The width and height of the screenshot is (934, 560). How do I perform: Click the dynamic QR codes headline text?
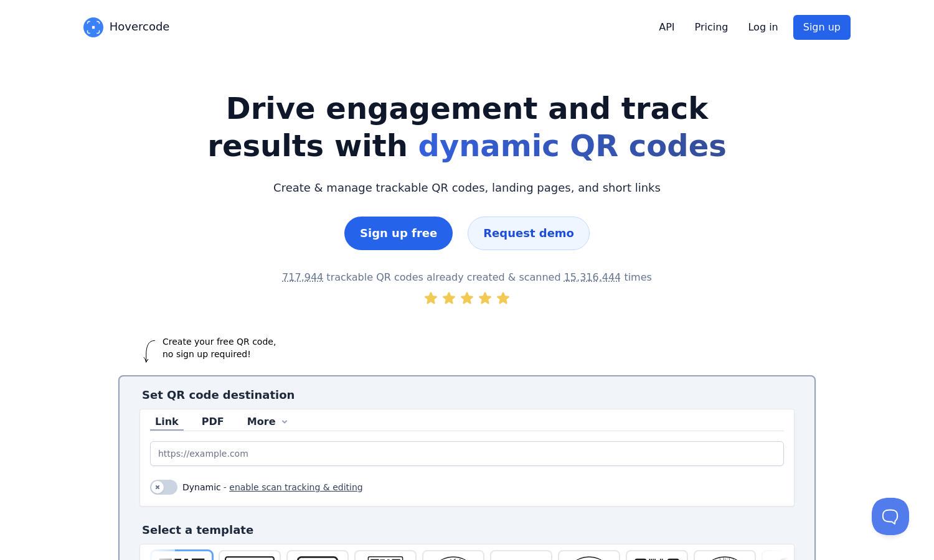pyautogui.click(x=572, y=146)
